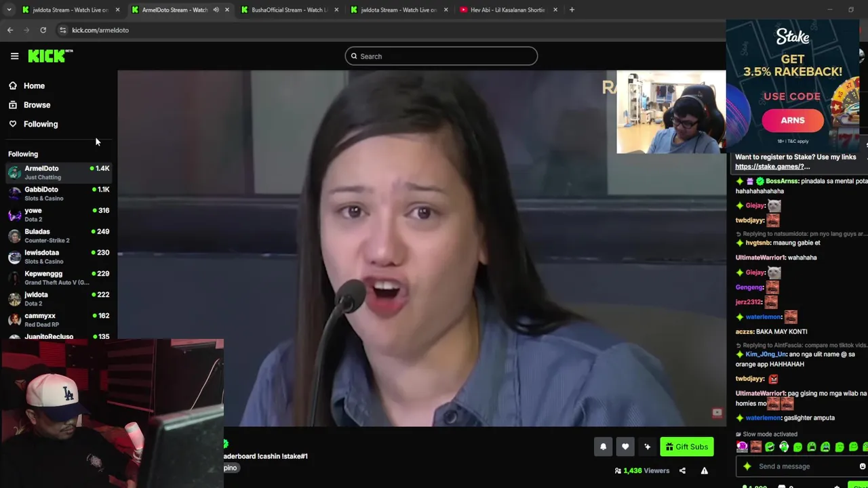Click the share stream icon

pyautogui.click(x=682, y=470)
